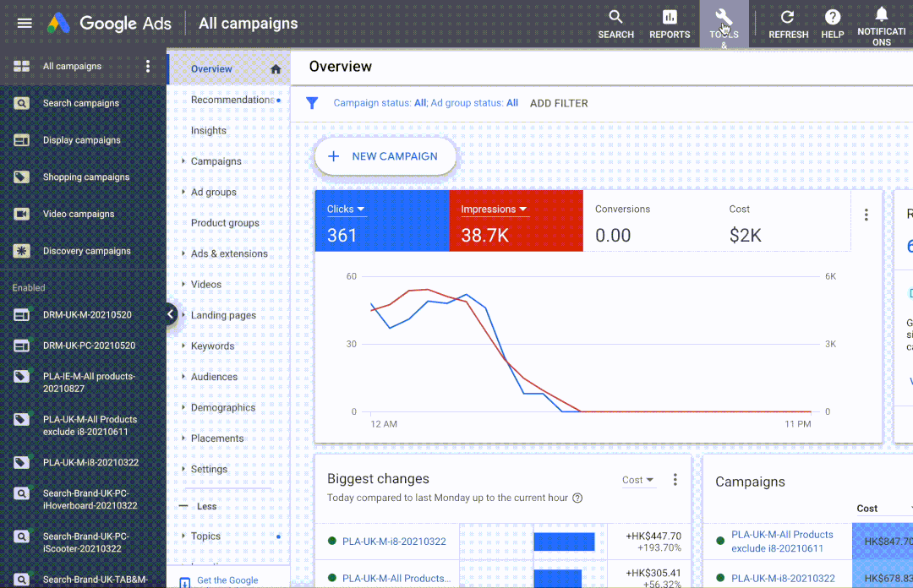Viewport: 913px width, 588px height.
Task: Collapse the campaign side panel arrow
Action: point(171,314)
